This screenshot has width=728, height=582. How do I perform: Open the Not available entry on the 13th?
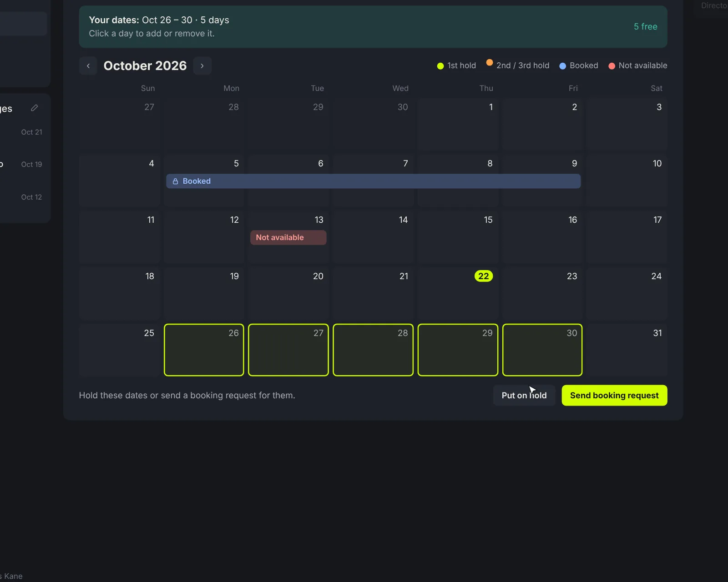[288, 237]
